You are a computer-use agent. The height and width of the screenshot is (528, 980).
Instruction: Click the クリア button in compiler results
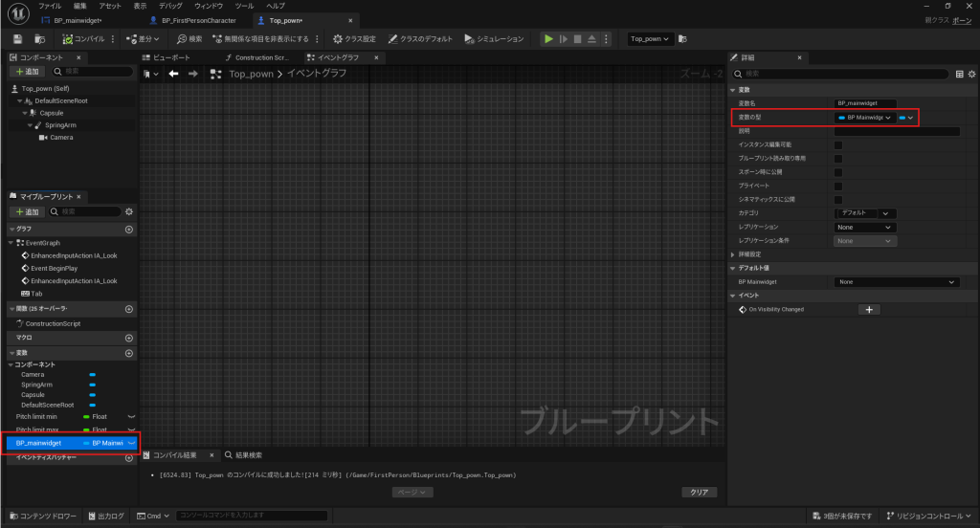pyautogui.click(x=700, y=492)
